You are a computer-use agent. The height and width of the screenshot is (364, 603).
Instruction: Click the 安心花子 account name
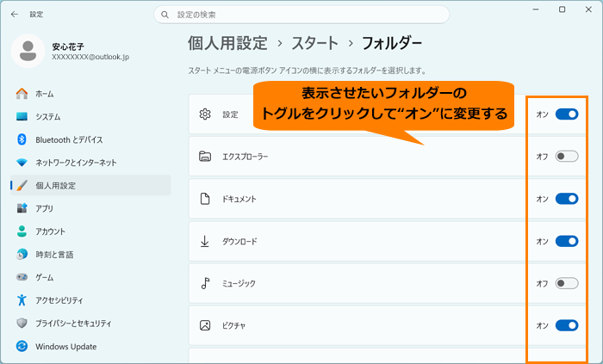[x=68, y=46]
